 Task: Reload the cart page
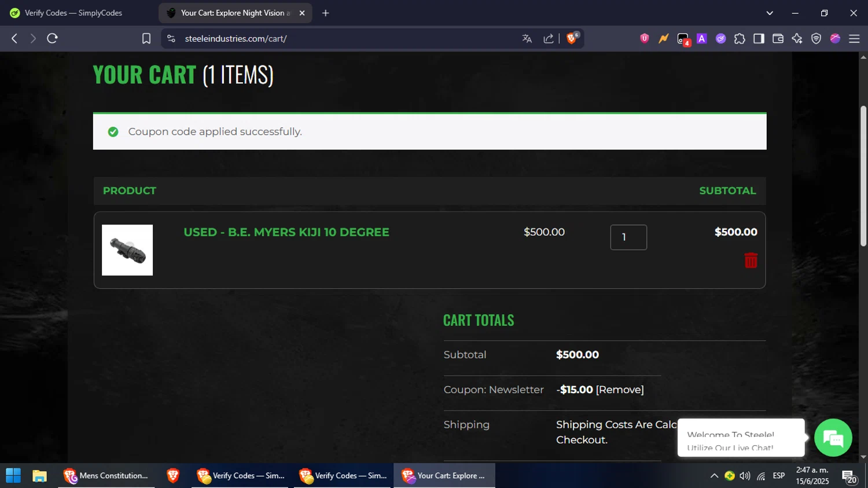pyautogui.click(x=53, y=39)
